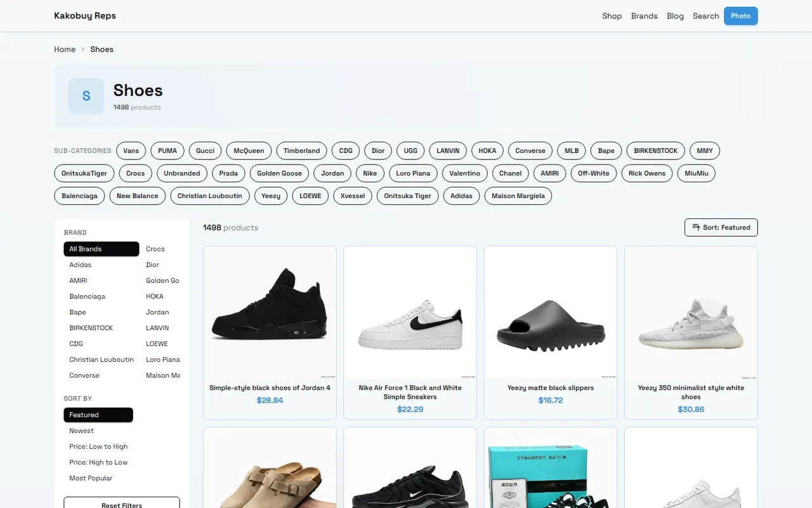Go to the Blog page
The height and width of the screenshot is (508, 812).
(x=675, y=16)
